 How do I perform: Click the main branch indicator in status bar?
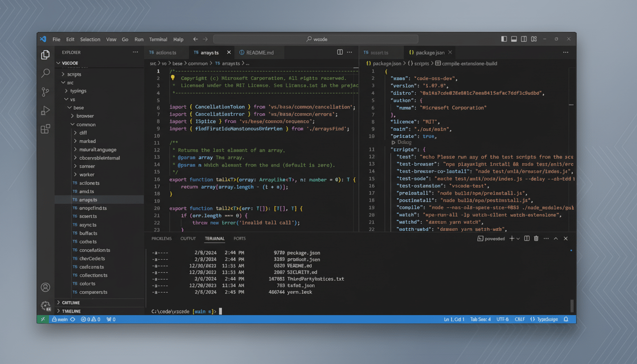62,319
